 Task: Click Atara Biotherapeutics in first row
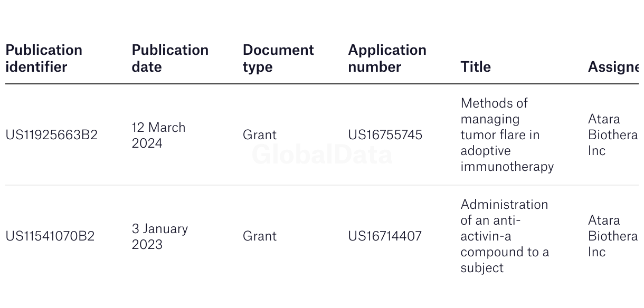point(612,135)
